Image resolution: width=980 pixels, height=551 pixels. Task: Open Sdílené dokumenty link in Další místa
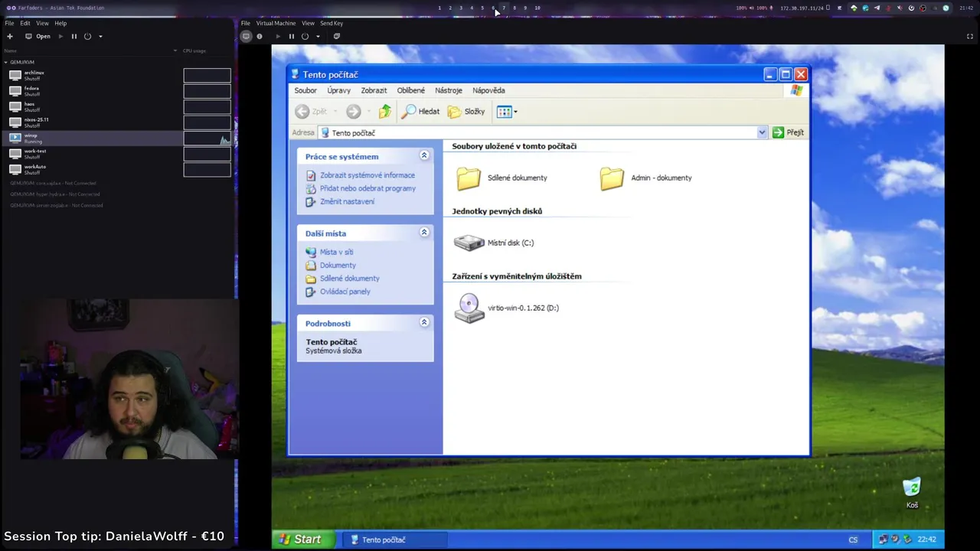tap(349, 279)
